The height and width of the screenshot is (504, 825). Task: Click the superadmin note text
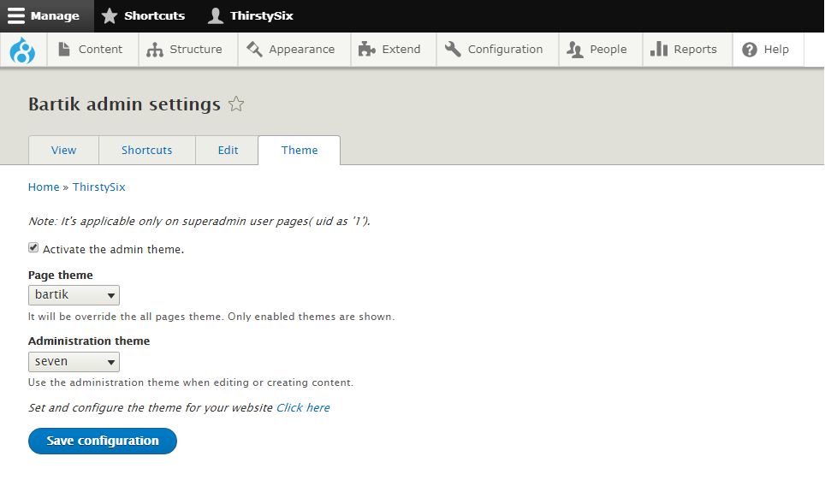(x=199, y=222)
